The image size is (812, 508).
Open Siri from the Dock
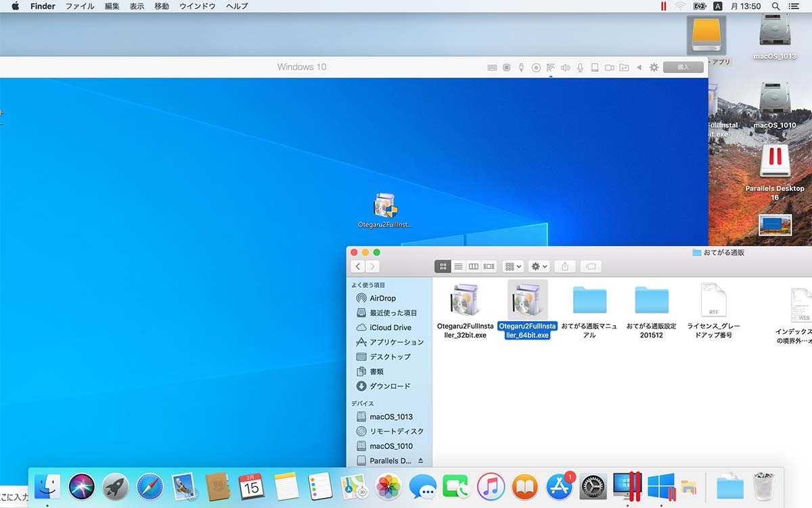(x=81, y=486)
